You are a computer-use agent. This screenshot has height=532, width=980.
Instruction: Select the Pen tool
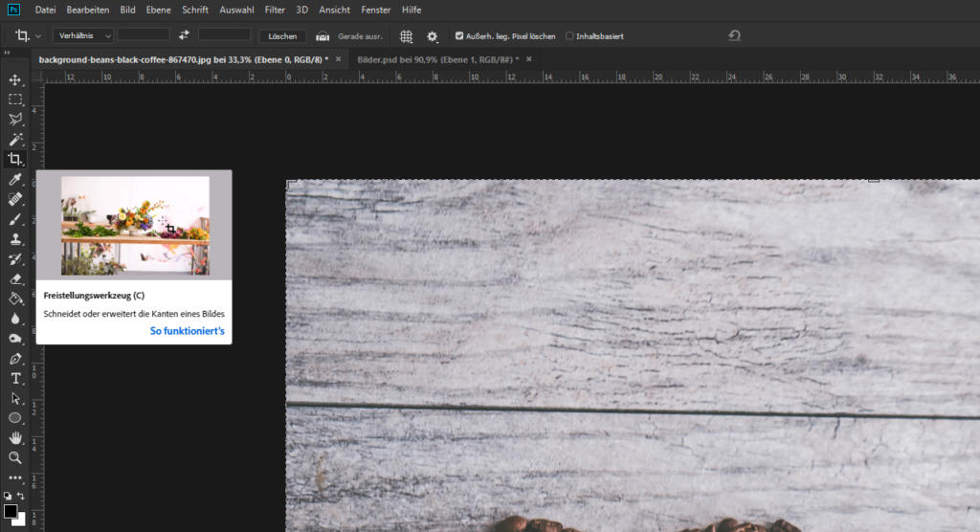tap(15, 359)
